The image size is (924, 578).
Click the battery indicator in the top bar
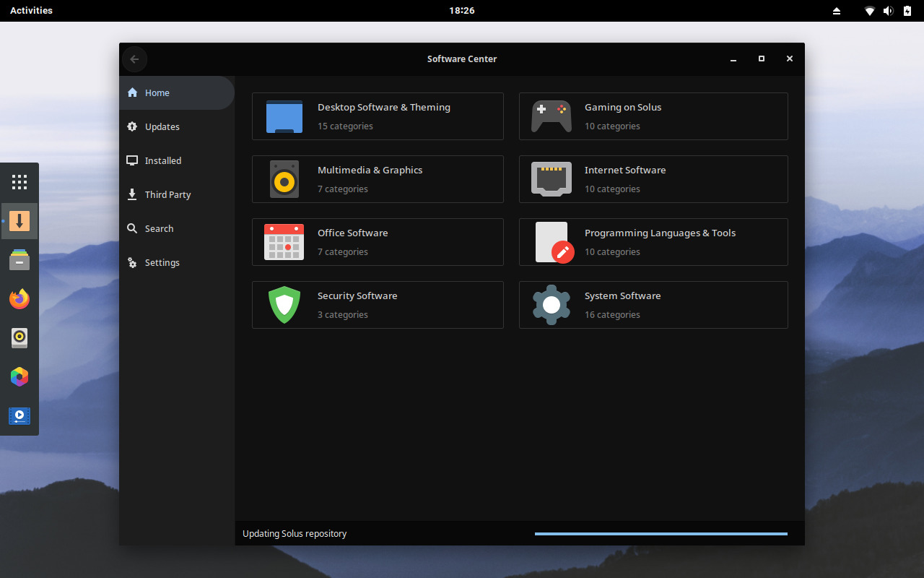coord(907,11)
